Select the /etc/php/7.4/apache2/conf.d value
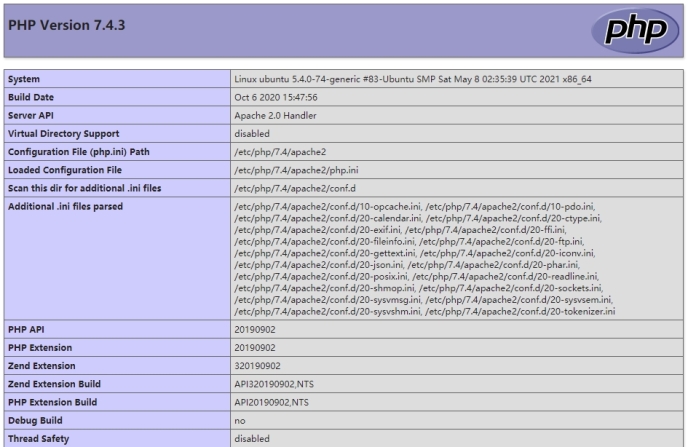Viewport: 688px width, 447px height. point(295,188)
